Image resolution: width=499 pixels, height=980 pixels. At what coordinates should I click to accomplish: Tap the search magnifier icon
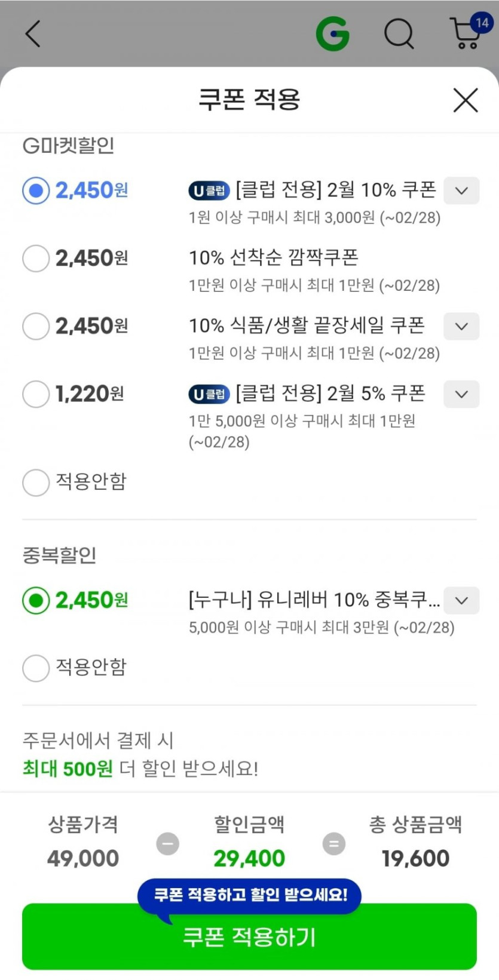pyautogui.click(x=399, y=33)
